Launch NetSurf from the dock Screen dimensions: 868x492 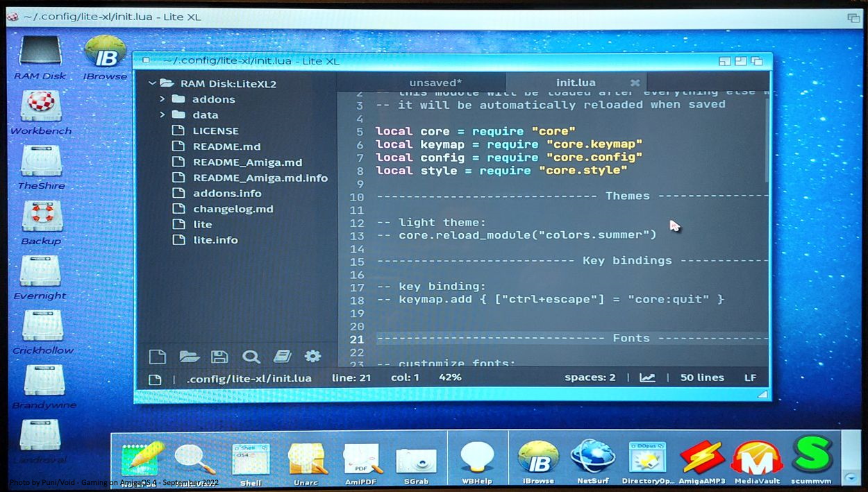point(592,459)
